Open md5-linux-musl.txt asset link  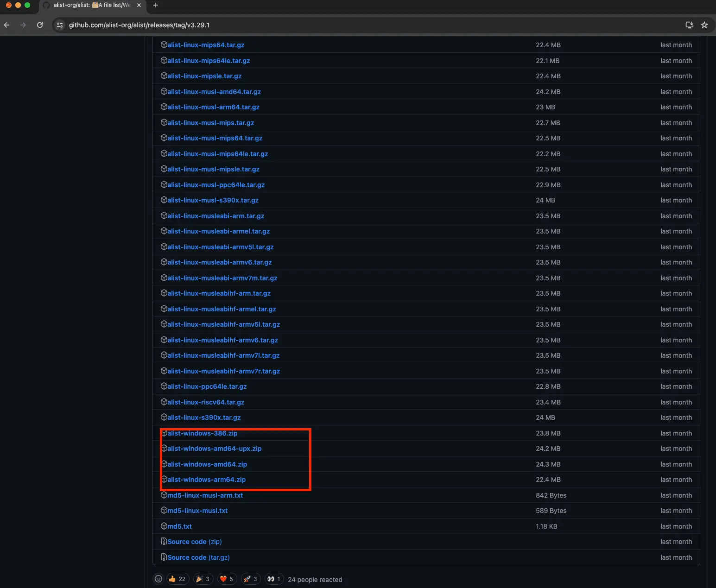tap(197, 511)
